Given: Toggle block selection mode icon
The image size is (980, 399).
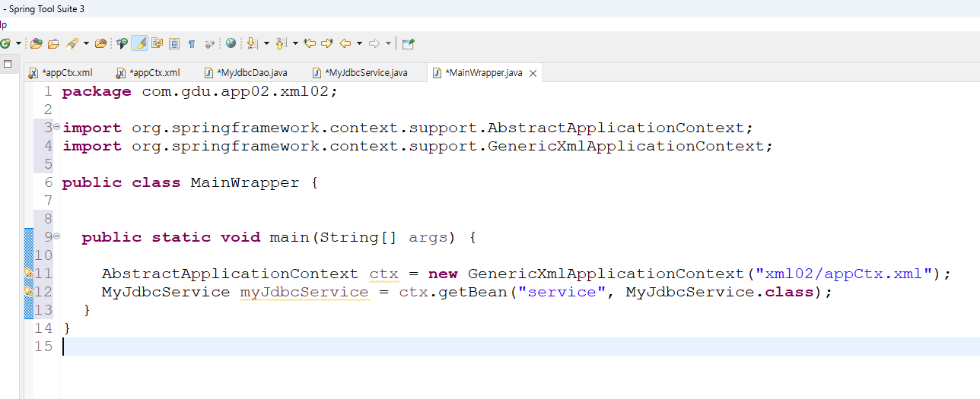Looking at the screenshot, I should tap(173, 43).
